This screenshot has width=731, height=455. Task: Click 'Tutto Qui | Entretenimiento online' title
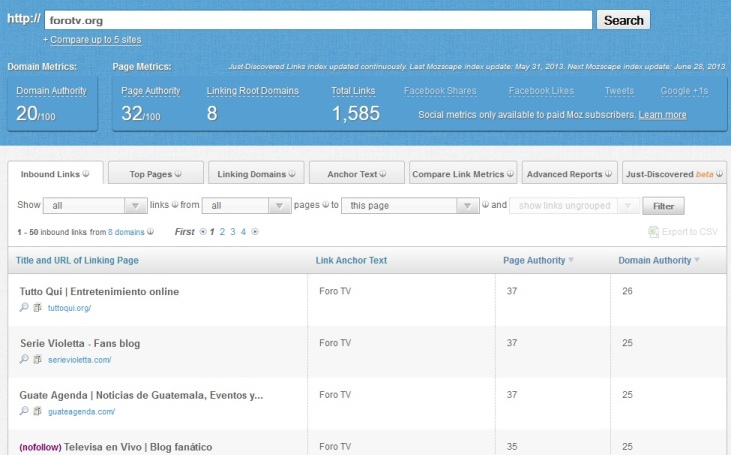99,291
